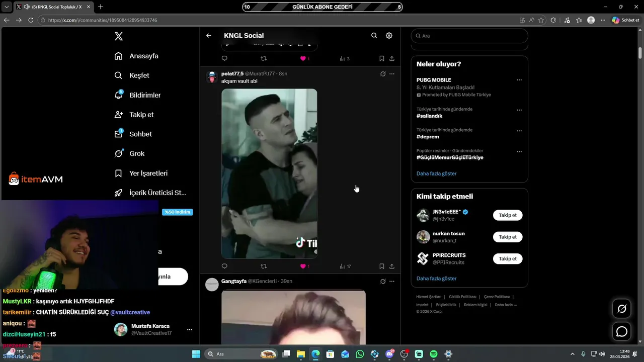View analytics of the post with 3 views
This screenshot has height=362, width=644.
point(345,59)
